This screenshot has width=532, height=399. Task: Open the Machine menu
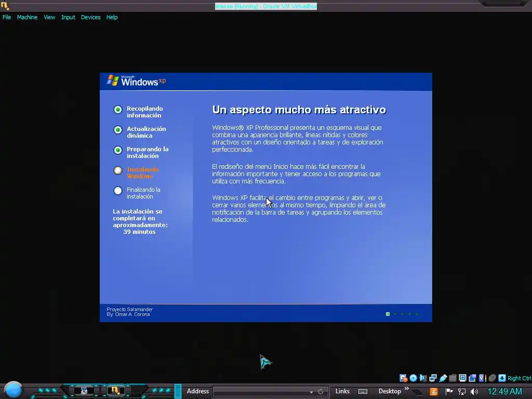27,17
